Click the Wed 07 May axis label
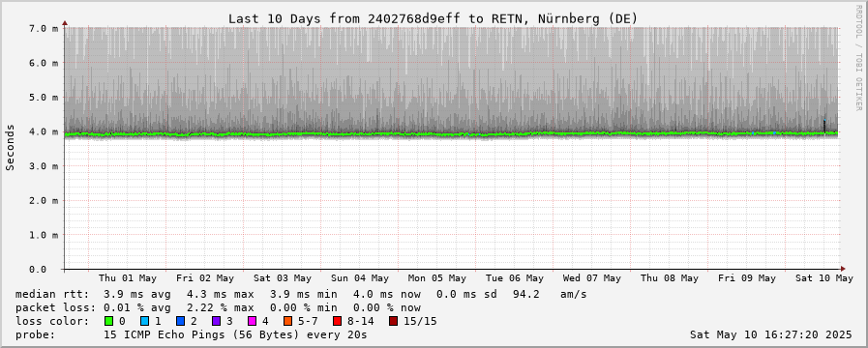The height and width of the screenshot is (348, 868). point(592,278)
